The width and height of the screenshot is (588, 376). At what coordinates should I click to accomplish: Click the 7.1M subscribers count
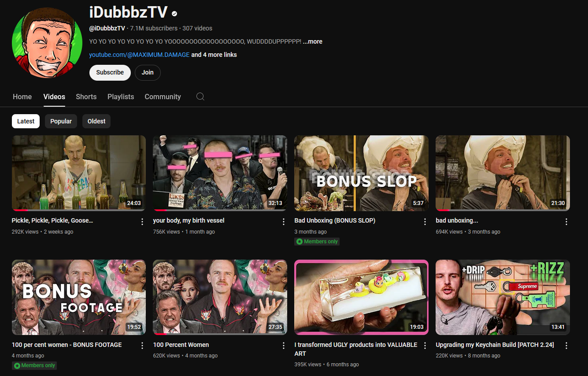tap(154, 28)
